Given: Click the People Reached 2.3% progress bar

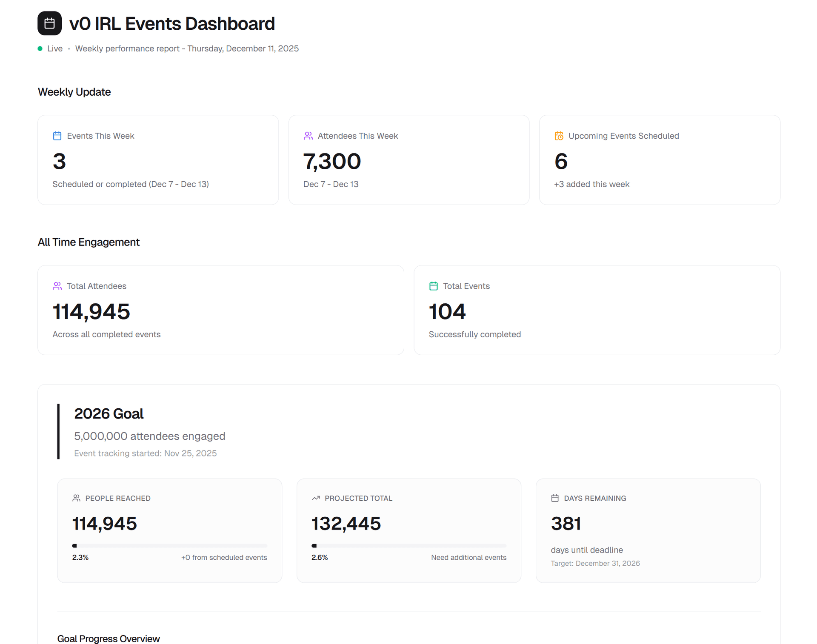Looking at the screenshot, I should click(169, 546).
